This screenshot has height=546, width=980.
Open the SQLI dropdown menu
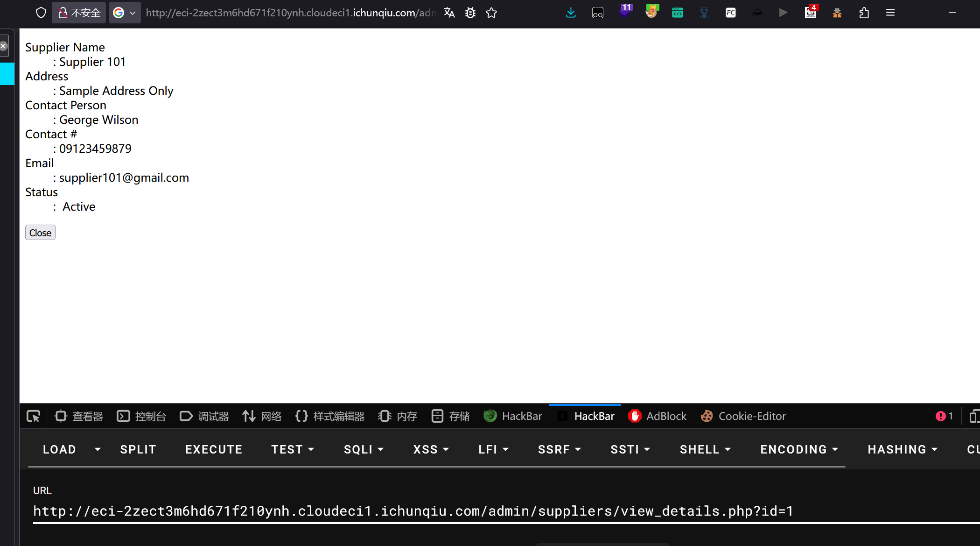(364, 449)
